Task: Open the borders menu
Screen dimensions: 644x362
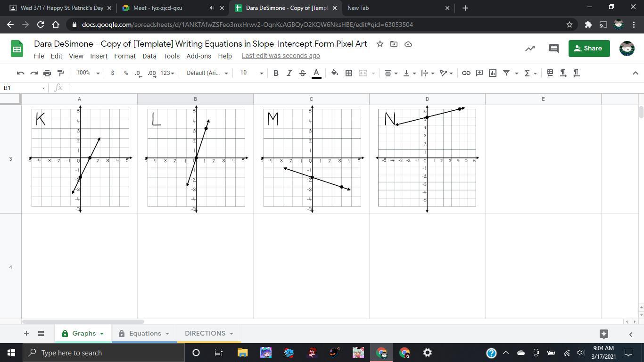Action: click(x=349, y=73)
